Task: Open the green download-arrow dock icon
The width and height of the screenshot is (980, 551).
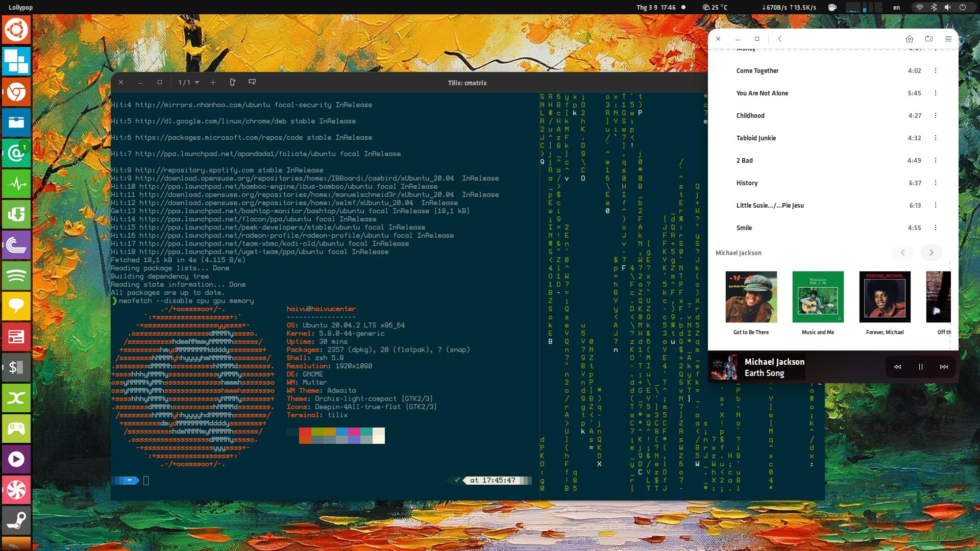Action: tap(16, 214)
